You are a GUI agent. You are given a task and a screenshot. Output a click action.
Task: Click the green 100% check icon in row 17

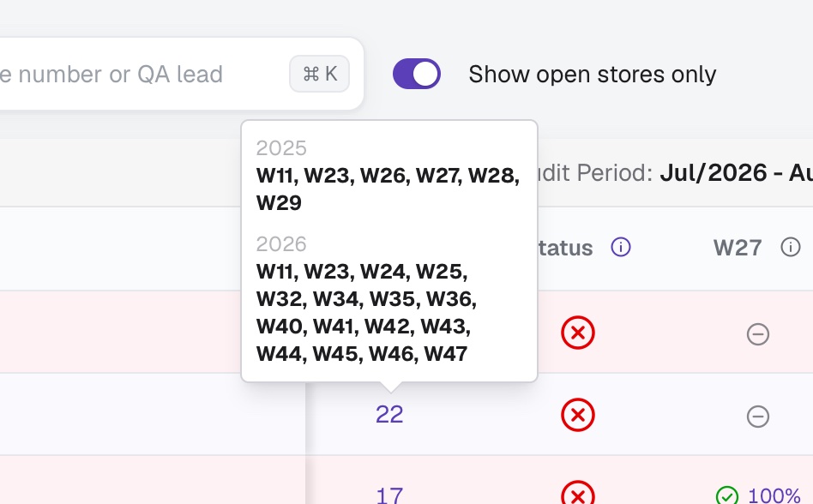(x=727, y=495)
